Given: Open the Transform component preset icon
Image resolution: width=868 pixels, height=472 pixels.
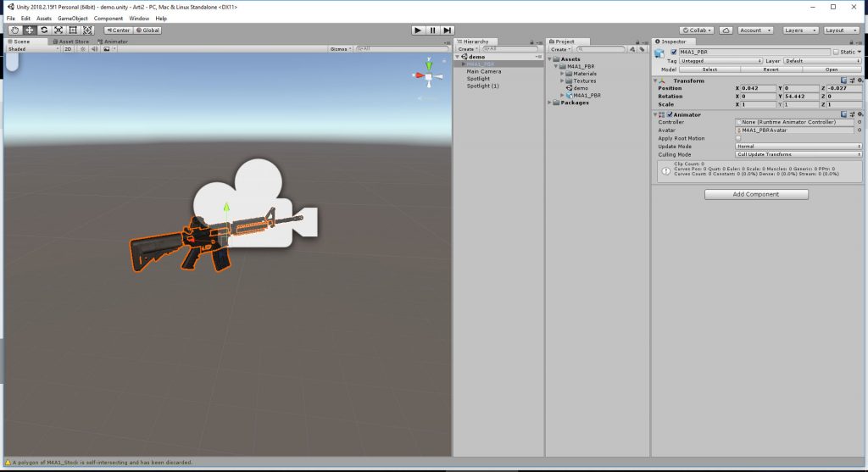Looking at the screenshot, I should (x=852, y=81).
